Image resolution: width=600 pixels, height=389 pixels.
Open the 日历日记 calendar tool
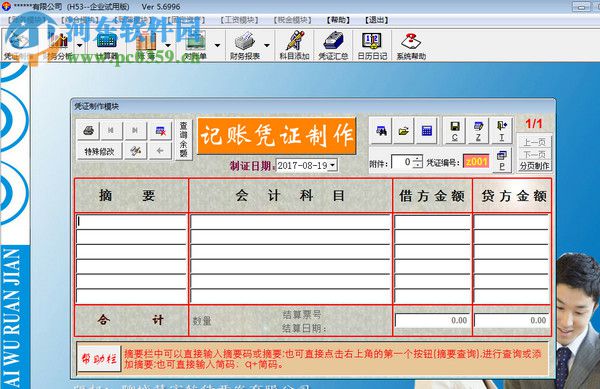(372, 46)
